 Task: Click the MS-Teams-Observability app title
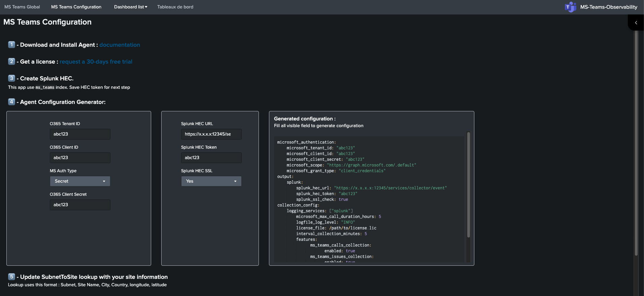609,7
